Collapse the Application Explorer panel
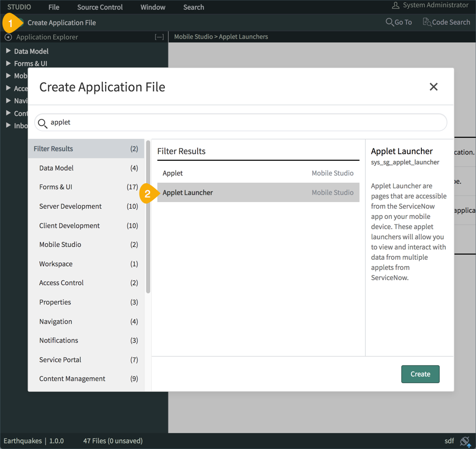The width and height of the screenshot is (476, 449). [159, 37]
